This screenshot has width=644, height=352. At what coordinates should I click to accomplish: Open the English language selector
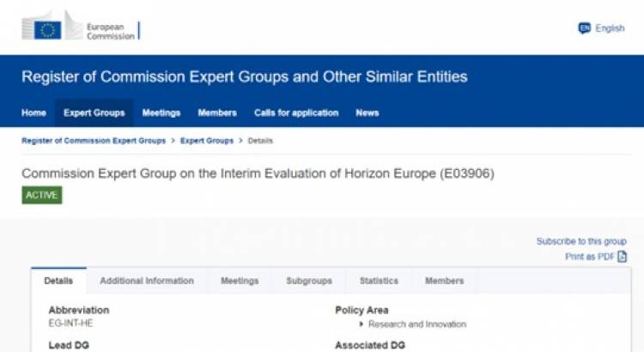point(601,28)
